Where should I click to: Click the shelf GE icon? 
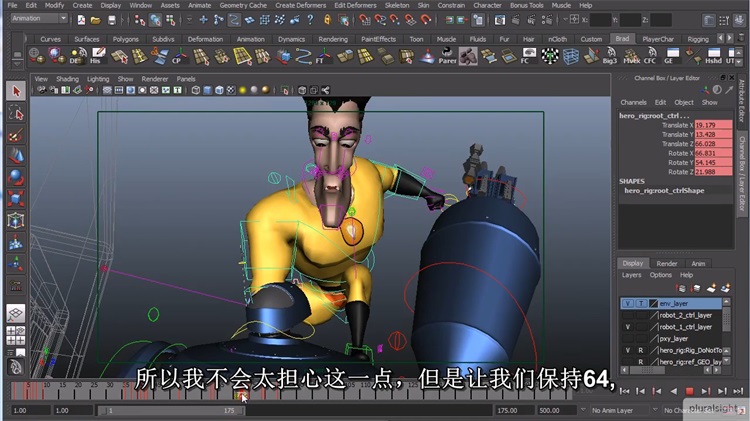click(x=671, y=56)
